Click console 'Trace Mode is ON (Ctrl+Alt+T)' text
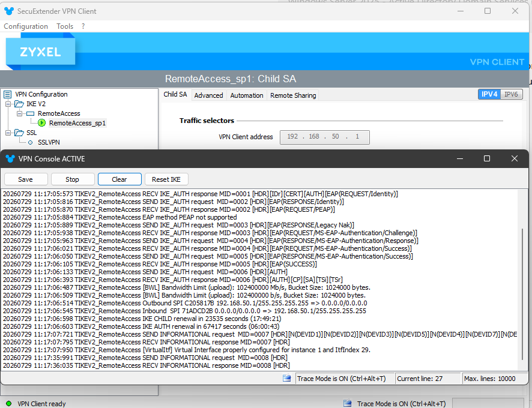The image size is (532, 408). (x=341, y=379)
